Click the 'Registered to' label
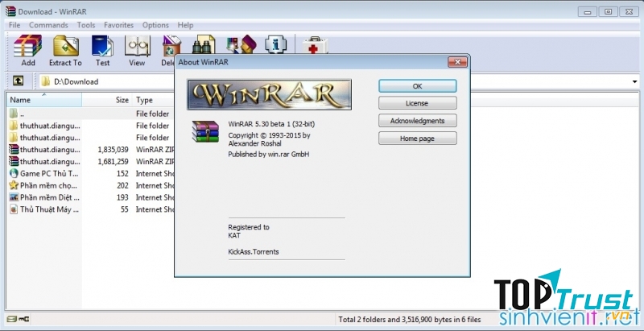 click(249, 227)
